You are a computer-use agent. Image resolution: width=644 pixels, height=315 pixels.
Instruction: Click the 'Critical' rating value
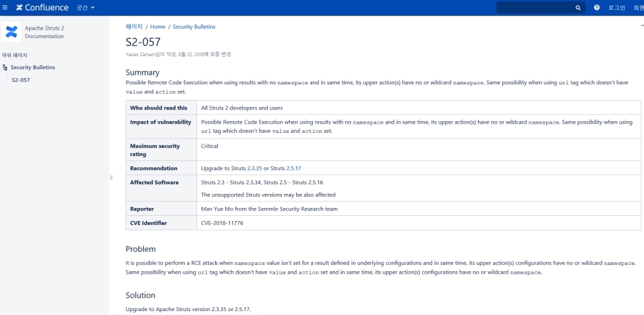coord(209,146)
